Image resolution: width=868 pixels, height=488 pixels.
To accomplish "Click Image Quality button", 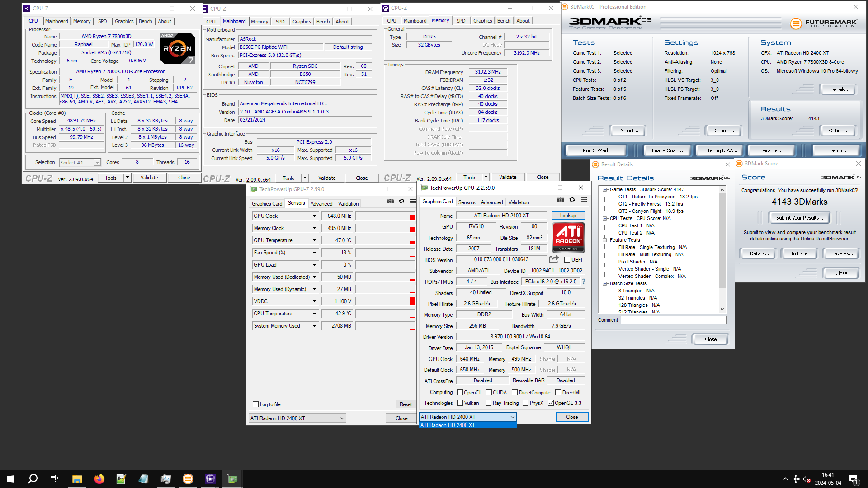I will pos(668,150).
